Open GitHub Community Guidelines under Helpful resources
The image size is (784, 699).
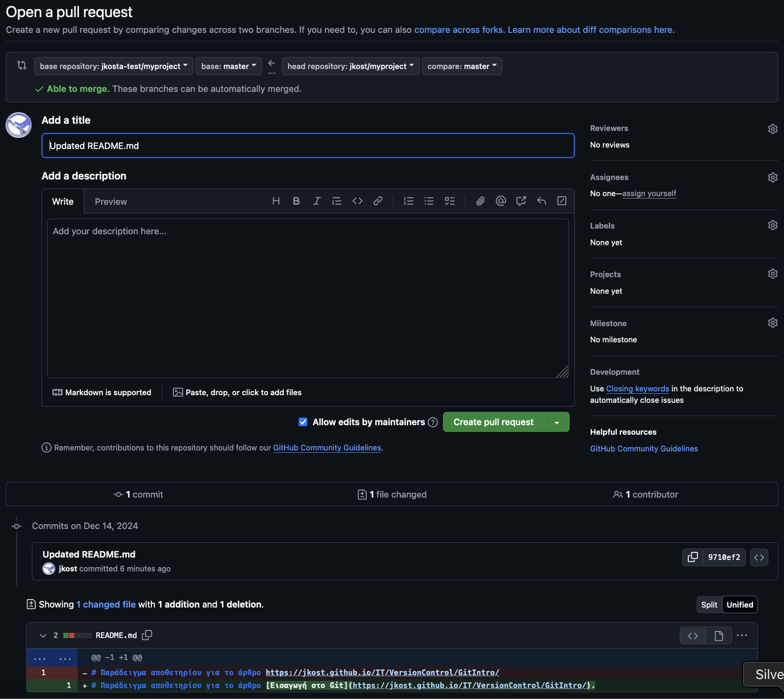tap(644, 449)
